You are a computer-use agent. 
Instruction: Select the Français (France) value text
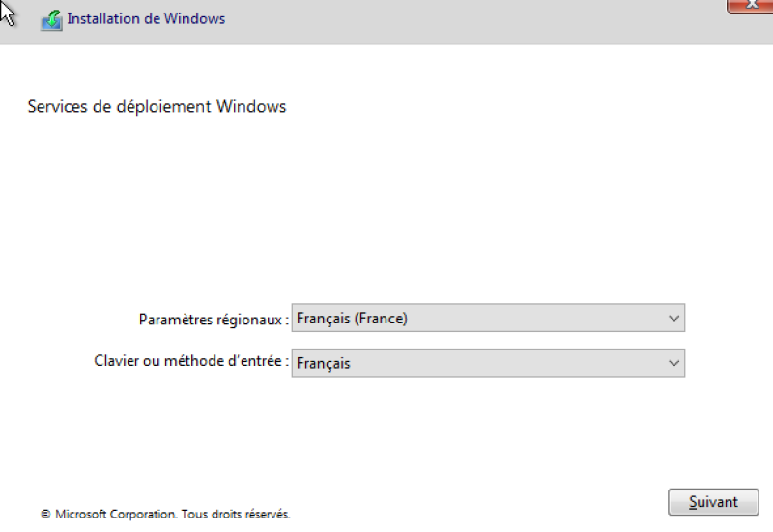point(352,319)
